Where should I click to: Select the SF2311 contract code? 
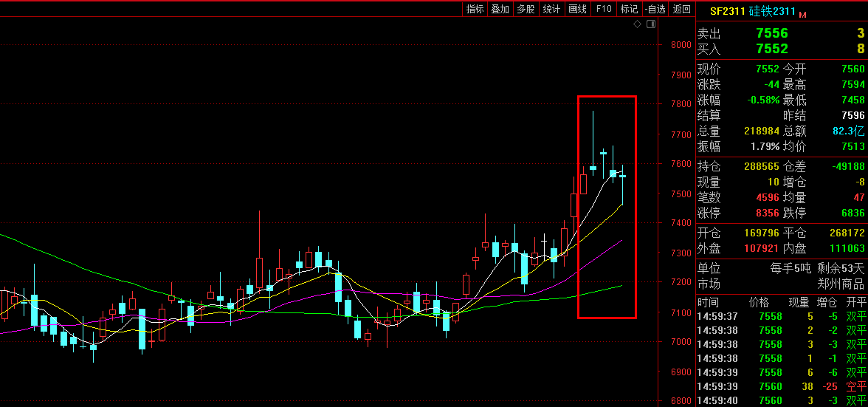(x=727, y=11)
